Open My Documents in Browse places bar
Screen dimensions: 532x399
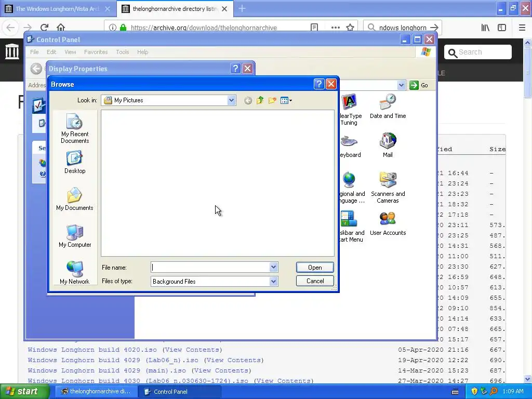click(x=75, y=199)
